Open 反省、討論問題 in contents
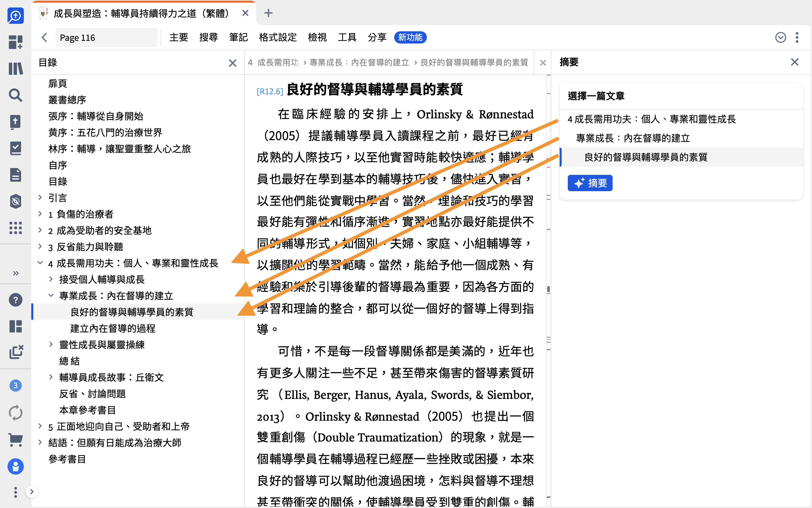Image resolution: width=812 pixels, height=508 pixels. [x=92, y=393]
